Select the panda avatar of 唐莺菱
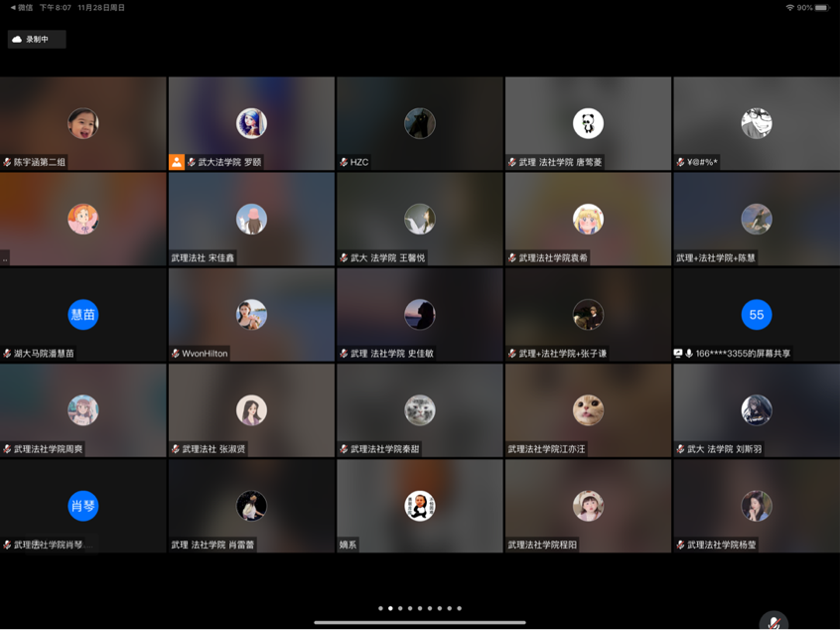840x630 pixels. tap(588, 123)
